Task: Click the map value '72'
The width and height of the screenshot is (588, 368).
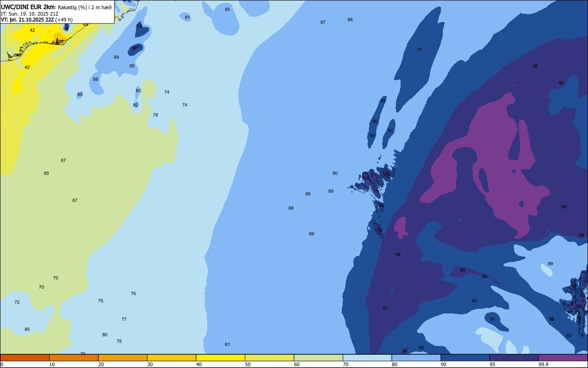Action: (x=17, y=302)
